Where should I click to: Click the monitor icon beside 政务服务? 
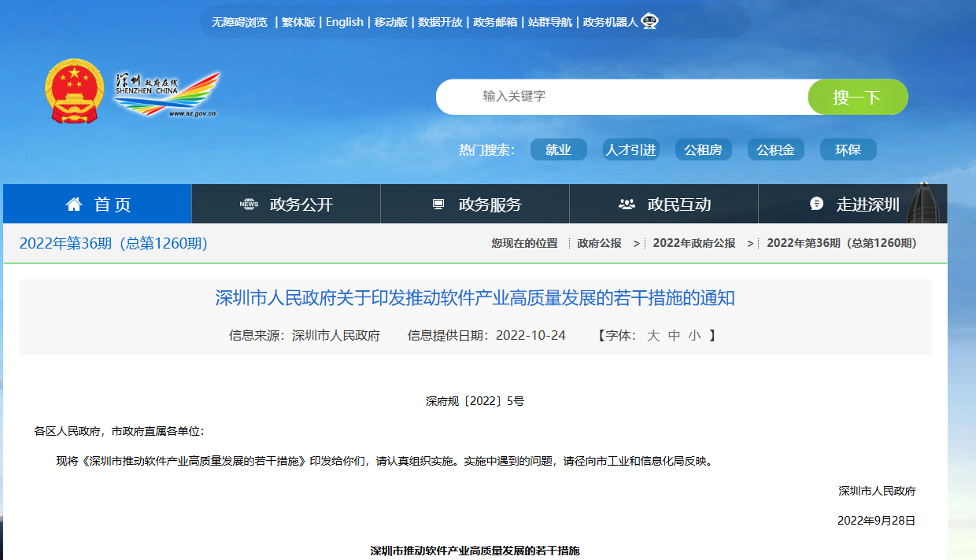pos(438,203)
